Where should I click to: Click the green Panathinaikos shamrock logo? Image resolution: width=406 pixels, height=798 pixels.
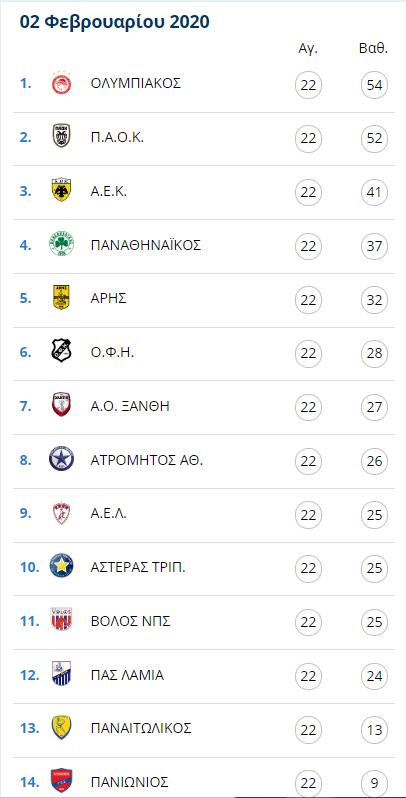pos(62,245)
